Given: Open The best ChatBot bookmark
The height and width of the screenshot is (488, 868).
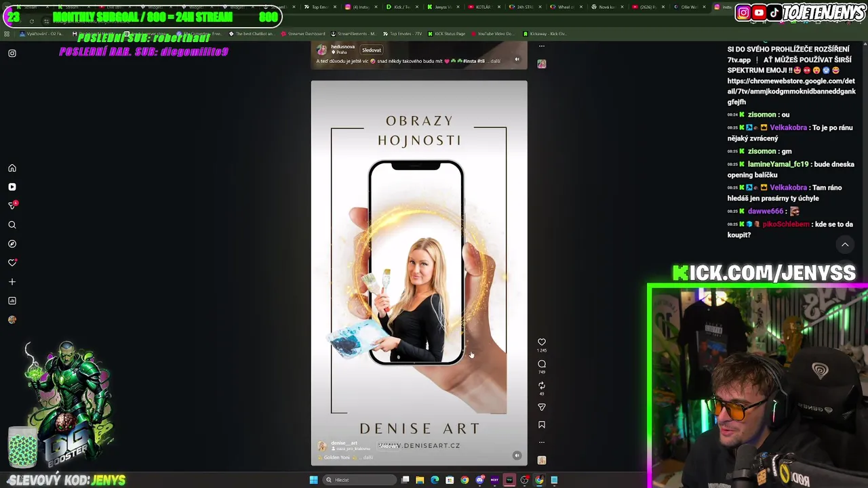Looking at the screenshot, I should (252, 34).
